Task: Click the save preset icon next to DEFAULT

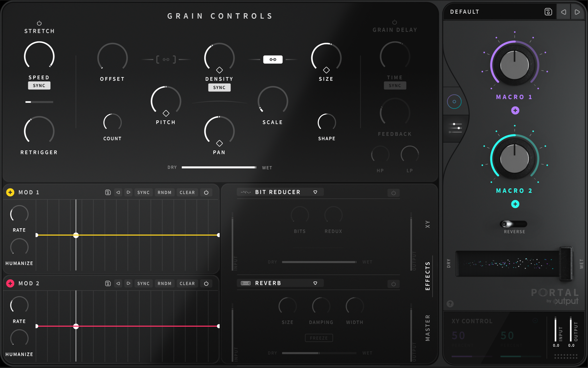Action: coord(548,12)
